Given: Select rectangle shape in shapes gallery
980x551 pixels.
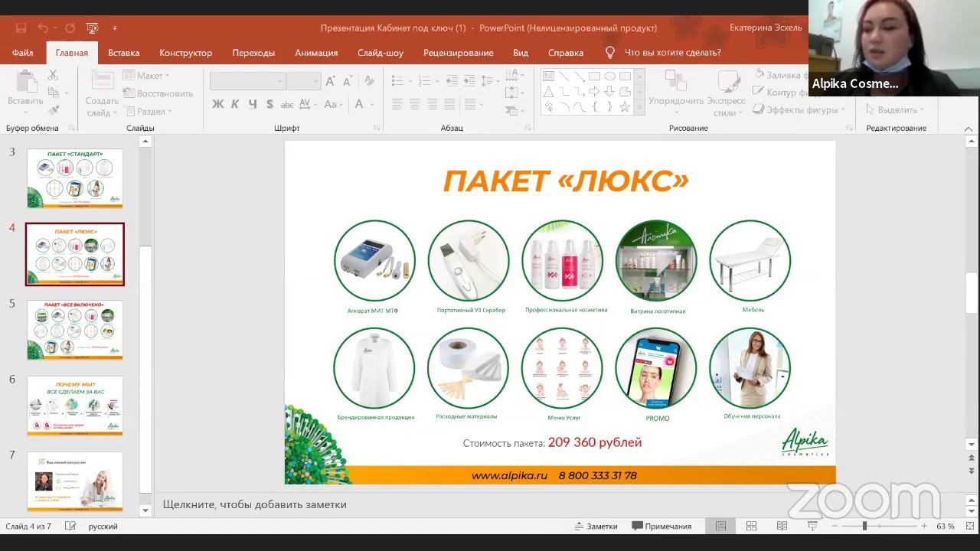Looking at the screenshot, I should point(594,76).
